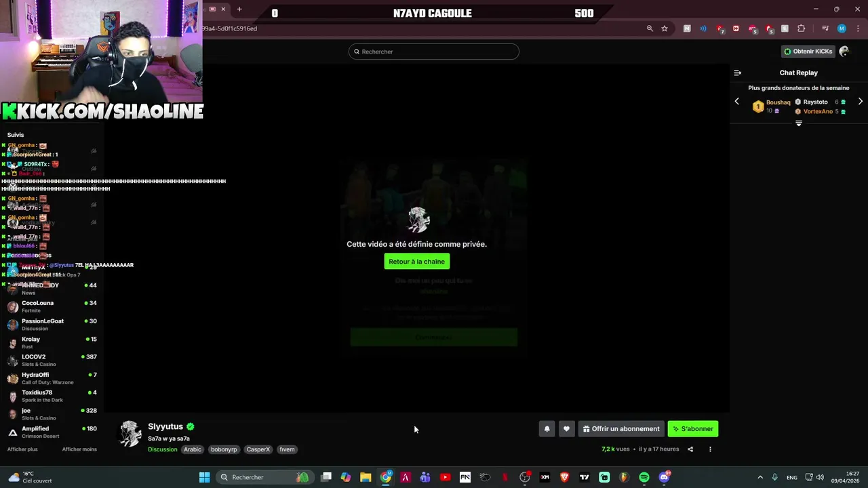Click Afficher moins in the sidebar
The image size is (868, 488).
79,449
